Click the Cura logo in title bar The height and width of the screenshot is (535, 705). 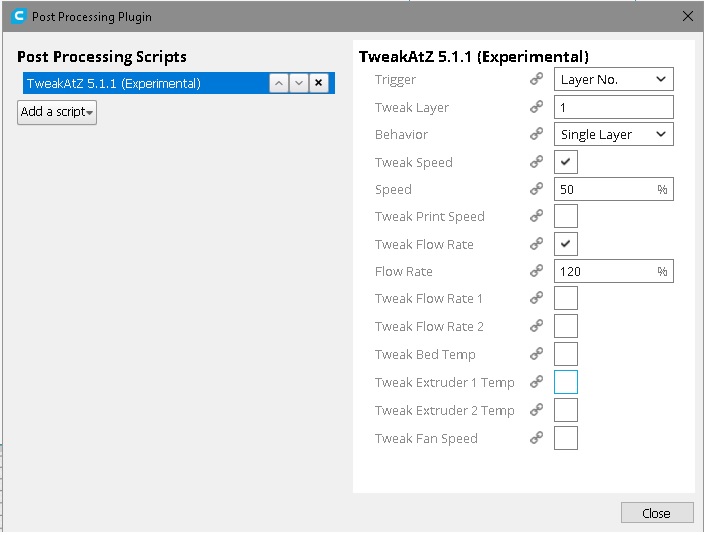19,16
